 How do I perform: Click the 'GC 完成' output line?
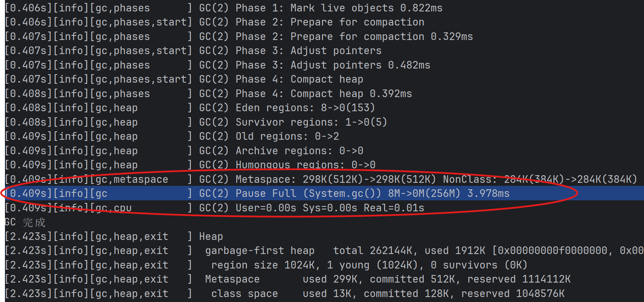[x=25, y=222]
